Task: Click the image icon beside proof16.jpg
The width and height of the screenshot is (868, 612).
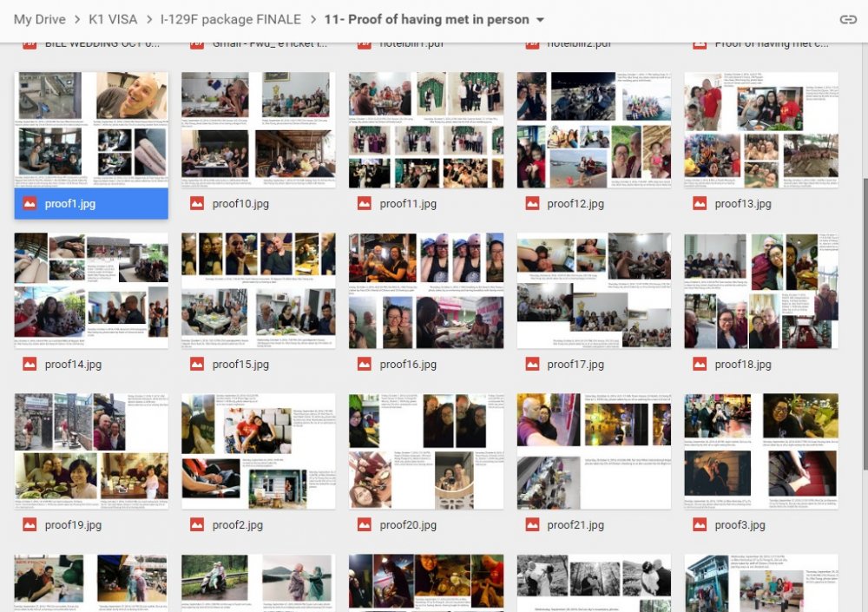Action: click(365, 365)
